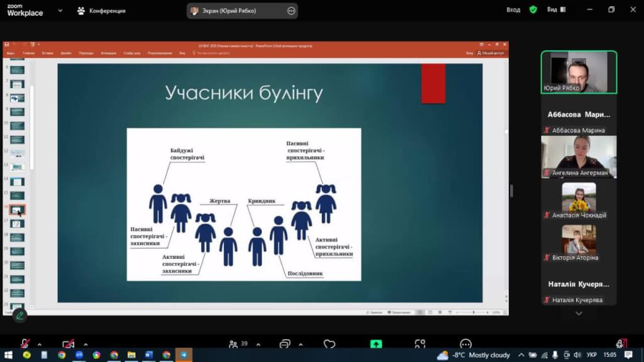This screenshot has width=644, height=362.
Task: Turn on the camera video
Action: [x=68, y=344]
